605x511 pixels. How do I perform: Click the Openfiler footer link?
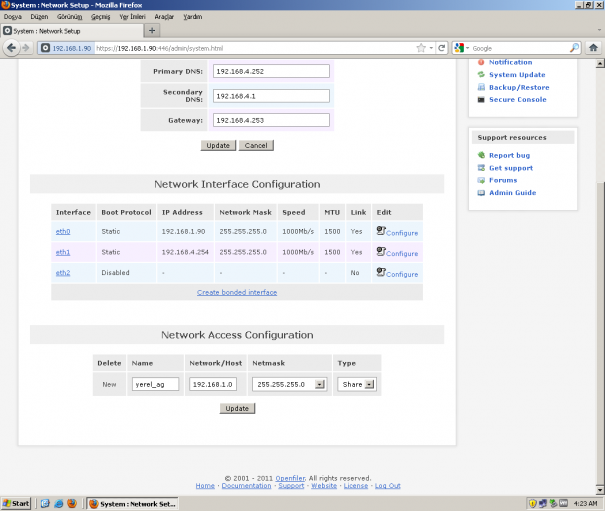pos(290,478)
